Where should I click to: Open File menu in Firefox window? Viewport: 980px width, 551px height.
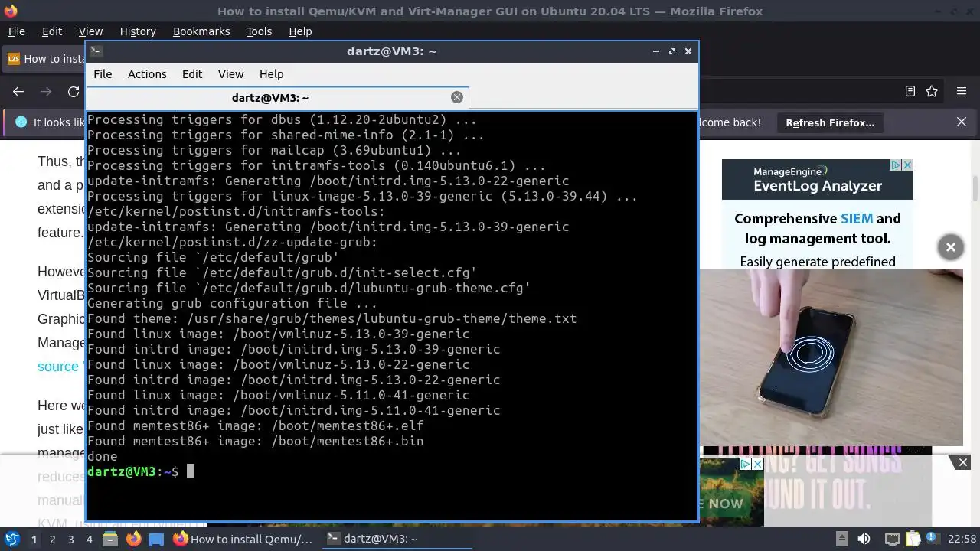(16, 31)
